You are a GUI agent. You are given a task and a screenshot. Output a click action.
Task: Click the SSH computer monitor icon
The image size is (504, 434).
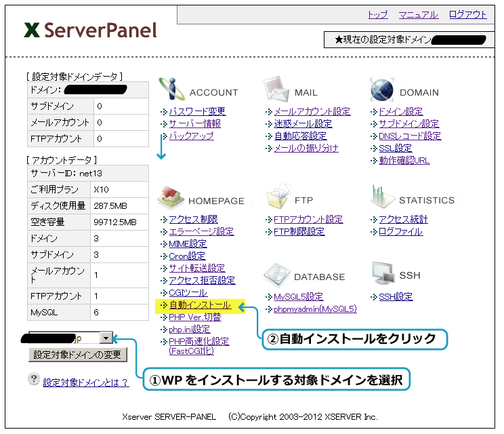point(383,273)
